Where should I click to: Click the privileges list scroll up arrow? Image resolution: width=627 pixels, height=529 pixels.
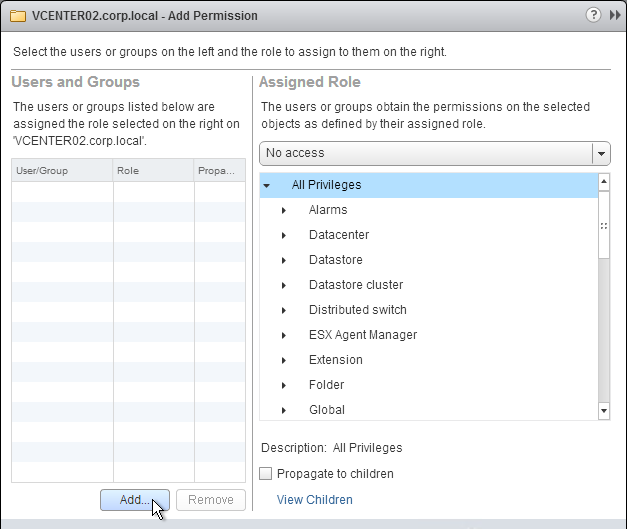coord(604,182)
